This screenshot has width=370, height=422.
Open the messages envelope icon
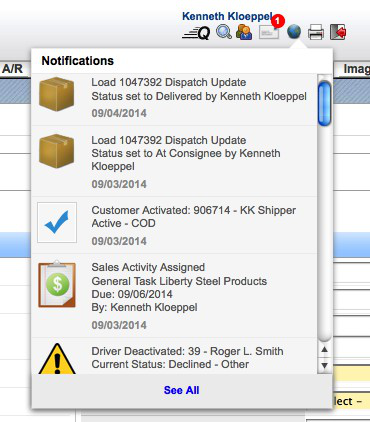(269, 33)
